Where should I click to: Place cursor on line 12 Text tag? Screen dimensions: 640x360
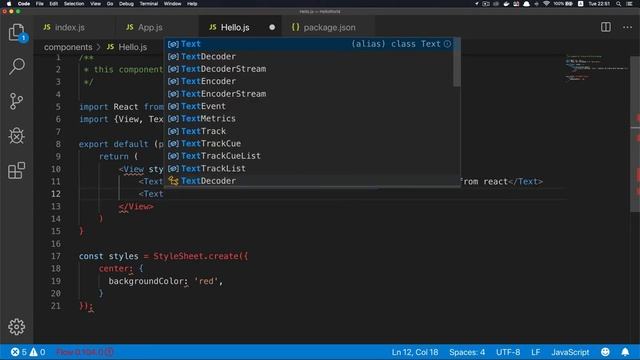point(151,194)
